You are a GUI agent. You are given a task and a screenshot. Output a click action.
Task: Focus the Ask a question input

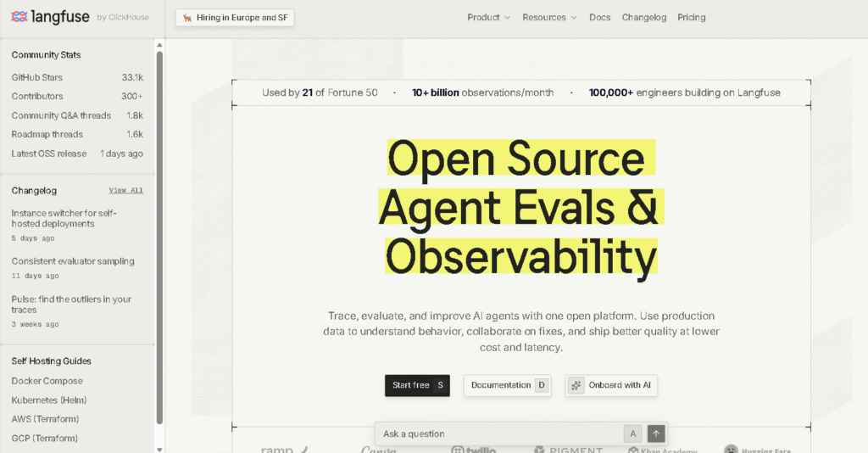click(498, 433)
